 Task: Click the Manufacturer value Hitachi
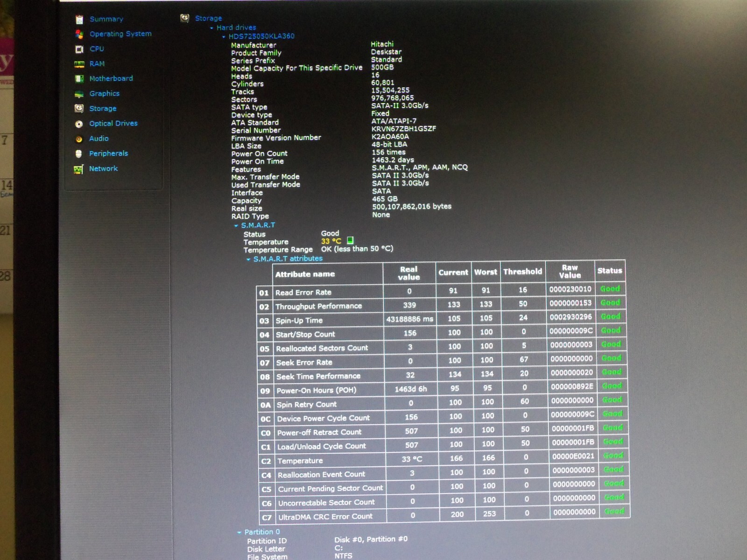(382, 44)
